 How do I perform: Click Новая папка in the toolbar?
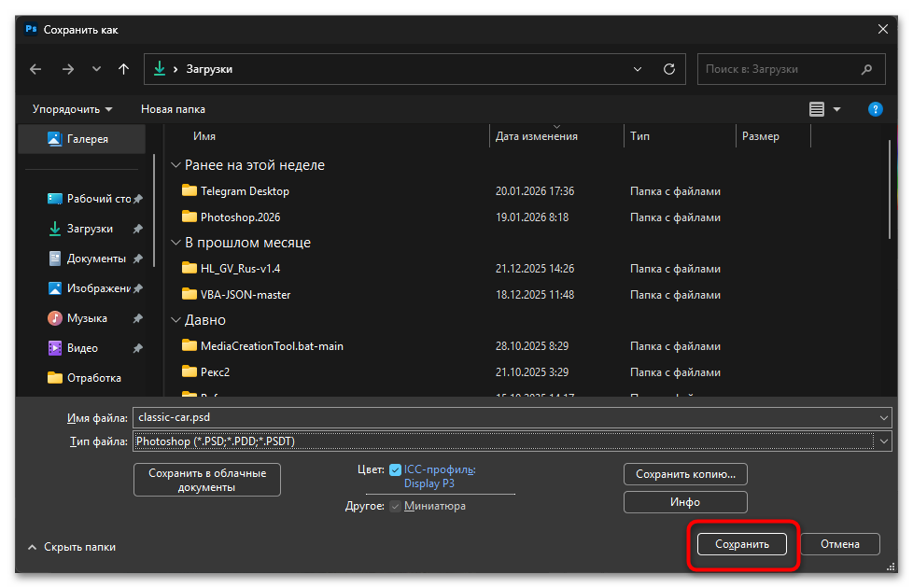tap(173, 109)
